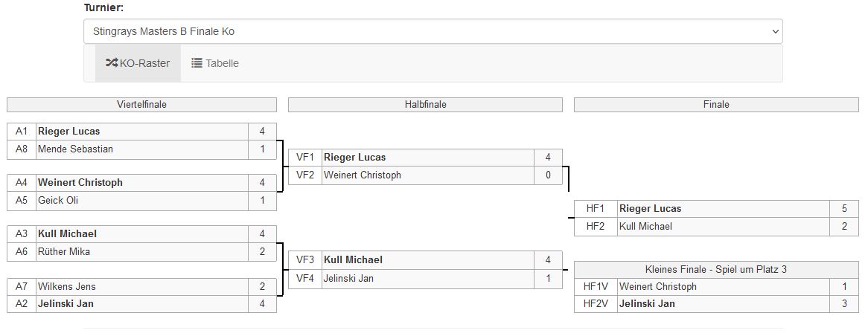Click the shuffle icon next to KO-Raster
The width and height of the screenshot is (868, 336).
[x=112, y=63]
